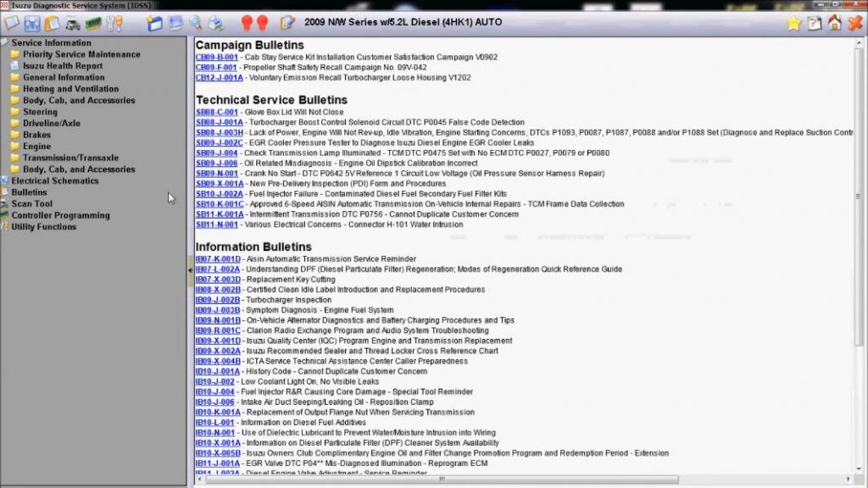Screen dimensions: 868x488
Task: Click the icon beside Scan Tool
Action: 4,203
